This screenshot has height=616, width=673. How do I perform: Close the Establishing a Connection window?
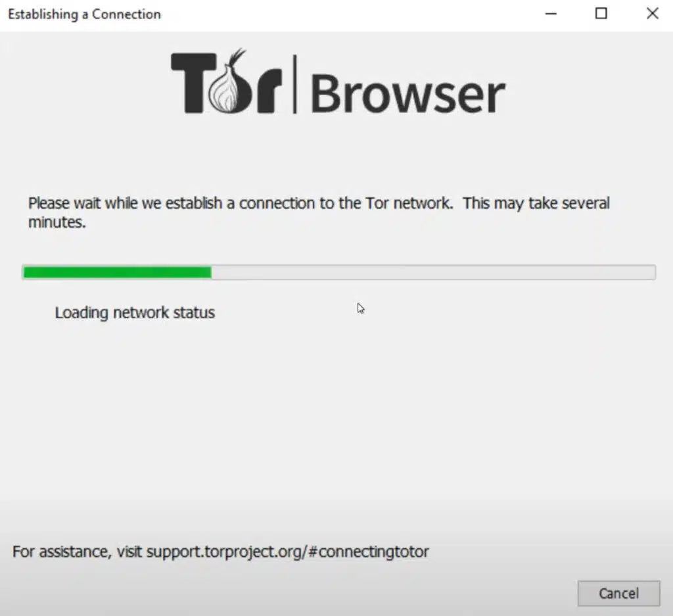(652, 14)
